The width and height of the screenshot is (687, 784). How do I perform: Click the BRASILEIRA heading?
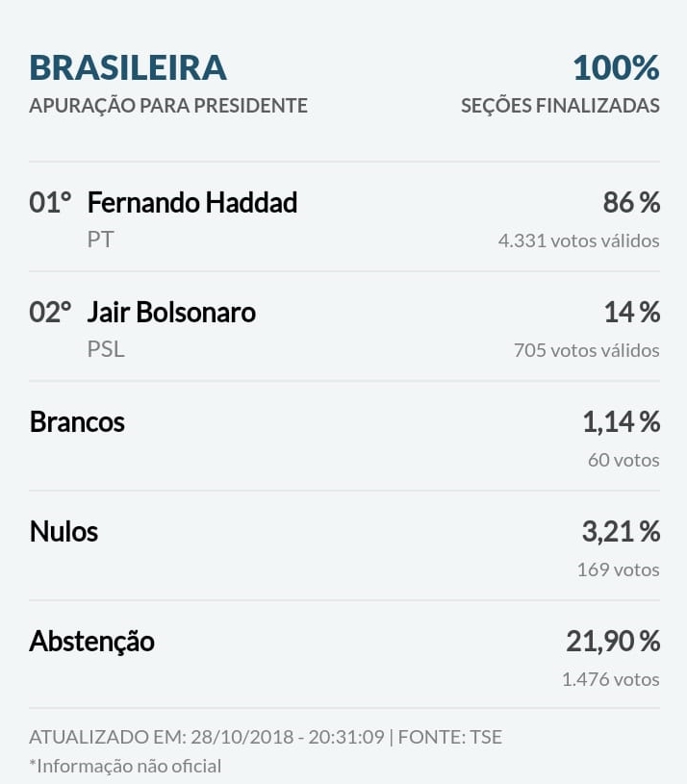(128, 67)
